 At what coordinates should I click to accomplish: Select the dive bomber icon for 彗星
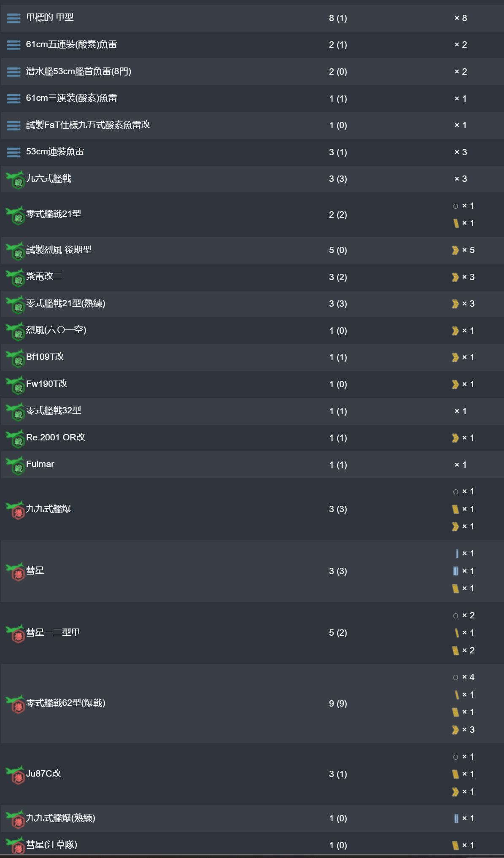16,571
